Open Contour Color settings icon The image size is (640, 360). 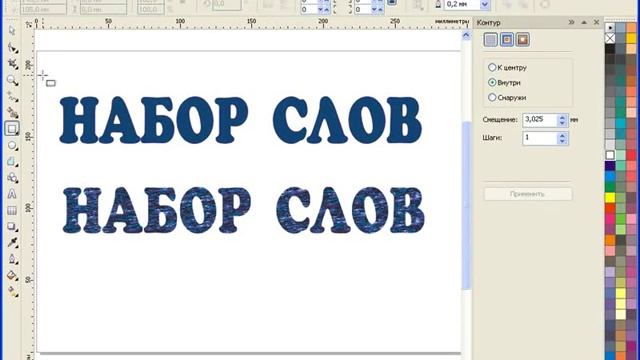pyautogui.click(x=507, y=40)
